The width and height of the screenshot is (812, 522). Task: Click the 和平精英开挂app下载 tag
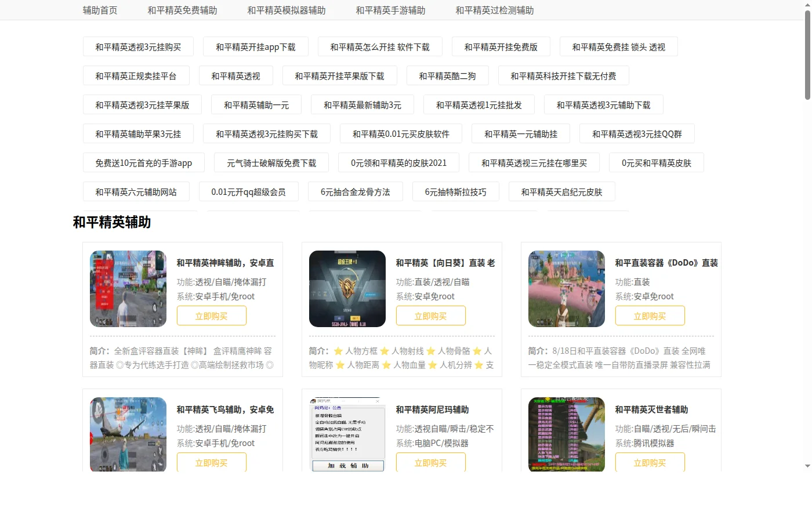[x=256, y=47]
